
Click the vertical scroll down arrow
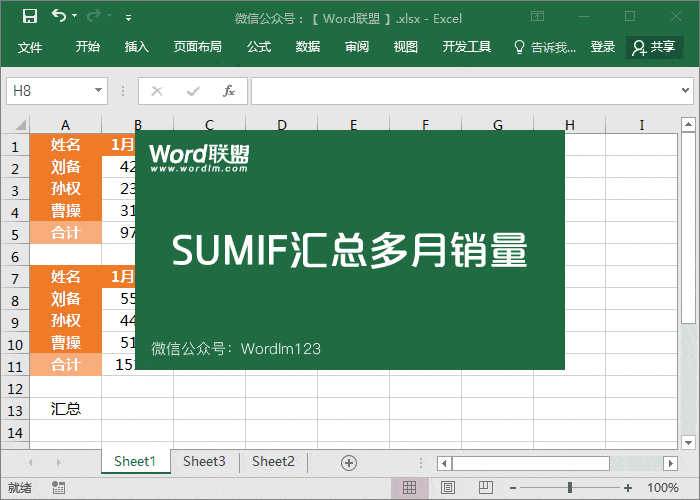(x=688, y=442)
